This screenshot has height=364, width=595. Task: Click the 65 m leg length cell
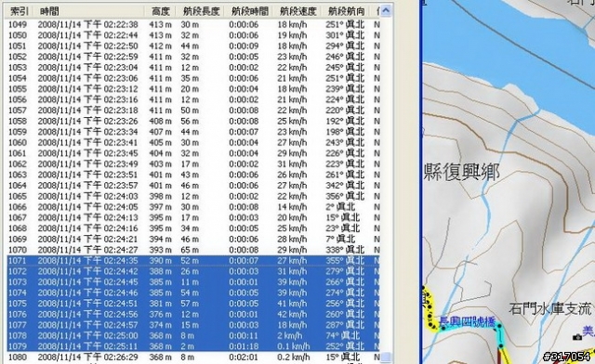pos(190,251)
